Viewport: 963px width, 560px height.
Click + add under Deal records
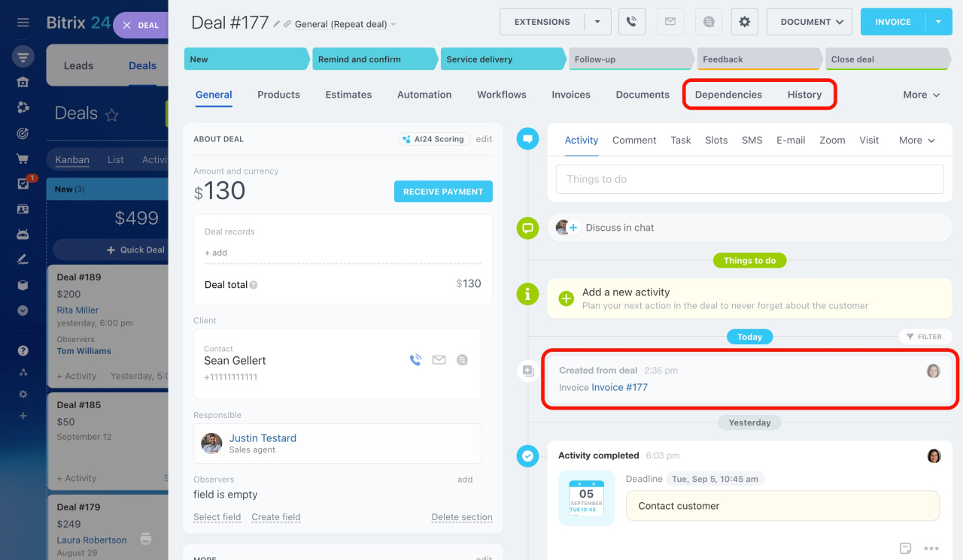click(x=216, y=253)
